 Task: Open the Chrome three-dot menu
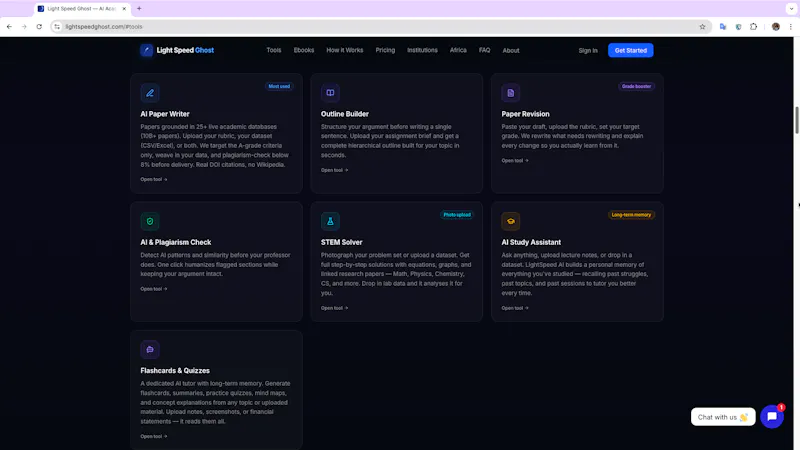790,27
